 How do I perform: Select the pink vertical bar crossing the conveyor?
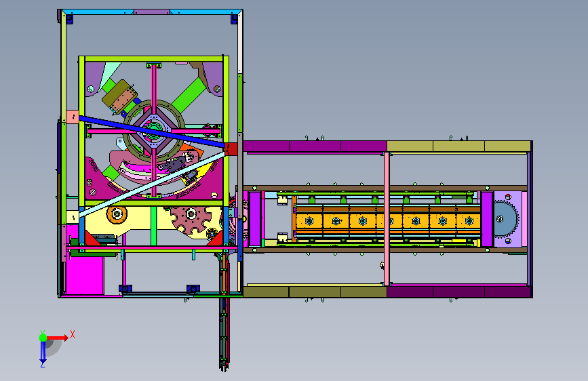tap(387, 218)
